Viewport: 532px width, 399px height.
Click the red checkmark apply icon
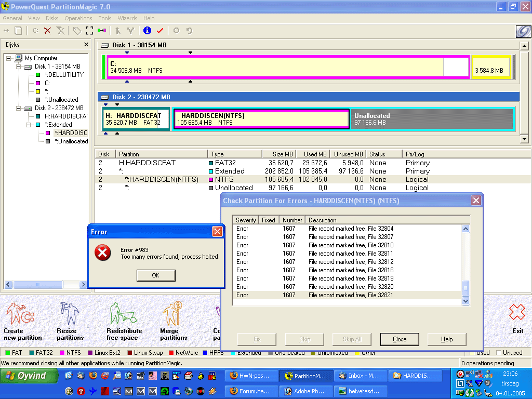click(x=160, y=31)
